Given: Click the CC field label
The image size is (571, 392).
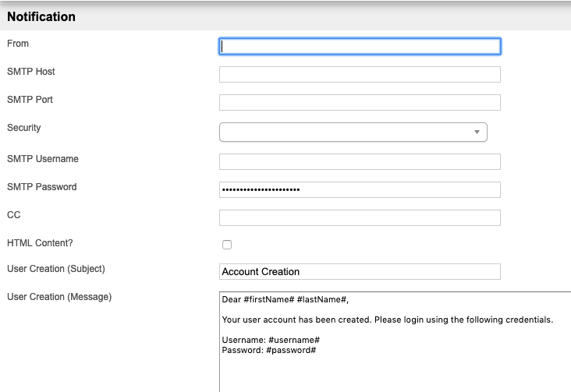Looking at the screenshot, I should (13, 215).
